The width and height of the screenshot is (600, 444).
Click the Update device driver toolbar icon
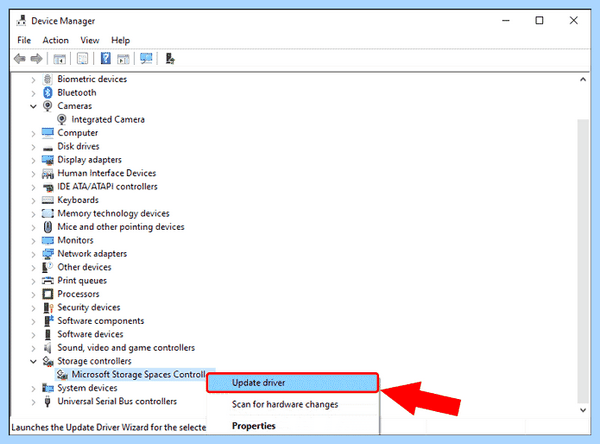[170, 59]
